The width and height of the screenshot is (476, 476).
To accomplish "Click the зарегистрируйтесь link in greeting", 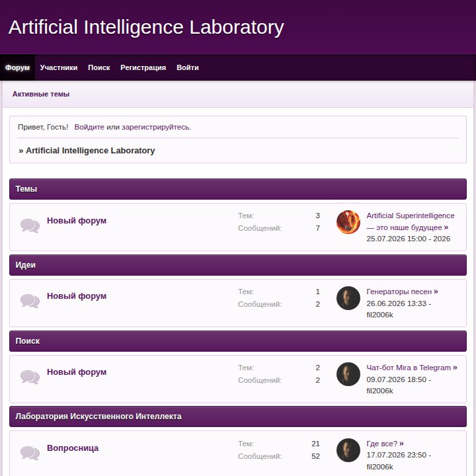I will [x=156, y=127].
